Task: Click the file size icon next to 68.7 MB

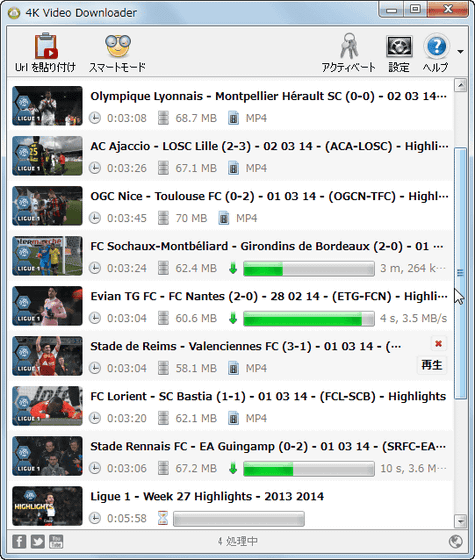Action: click(163, 118)
